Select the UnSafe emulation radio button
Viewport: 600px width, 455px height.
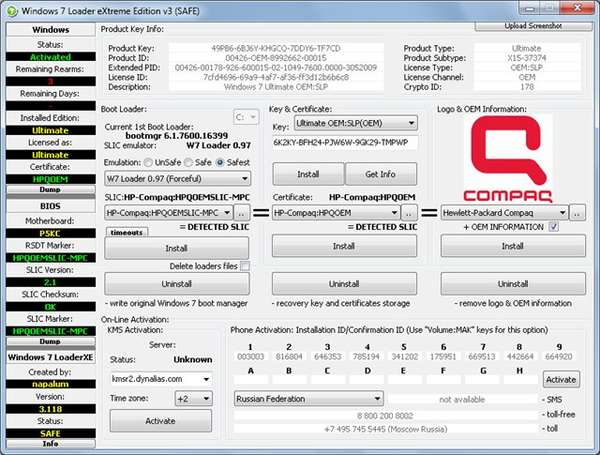tap(148, 163)
